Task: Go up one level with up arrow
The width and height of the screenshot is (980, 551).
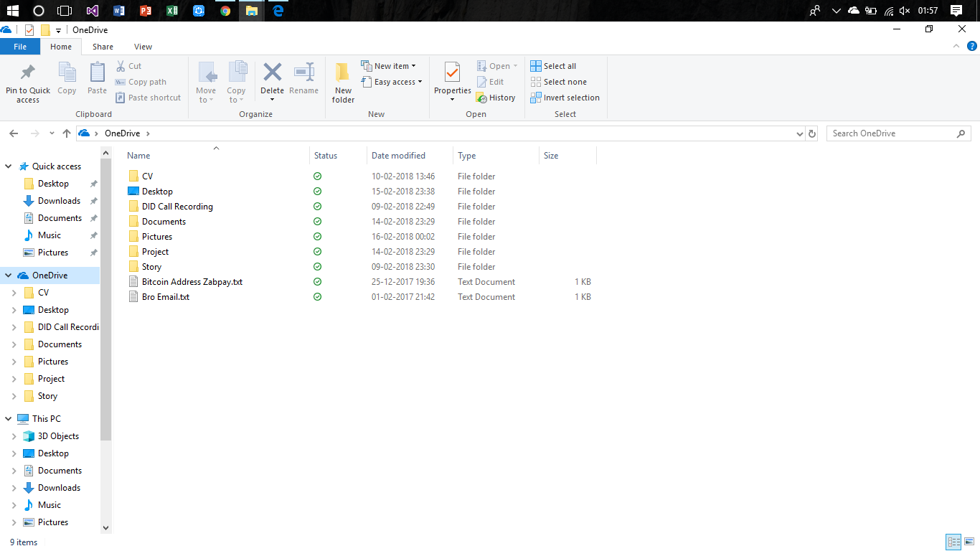Action: 67,133
